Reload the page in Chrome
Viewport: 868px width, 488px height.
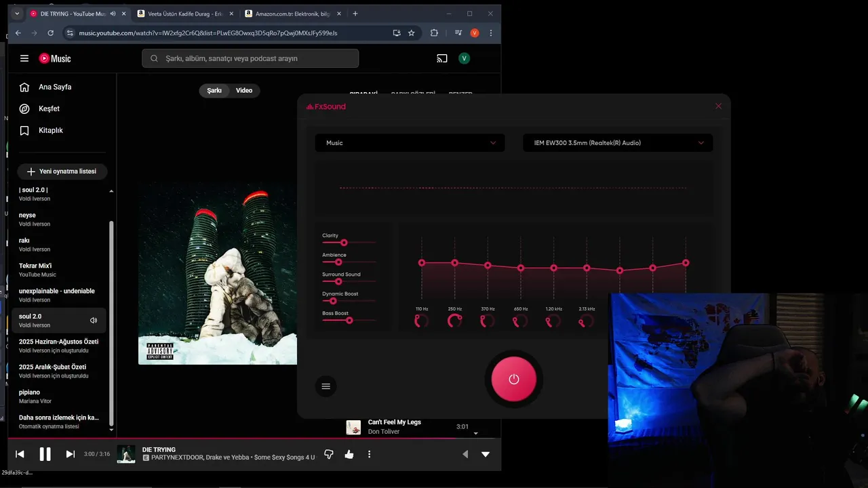[x=50, y=33]
